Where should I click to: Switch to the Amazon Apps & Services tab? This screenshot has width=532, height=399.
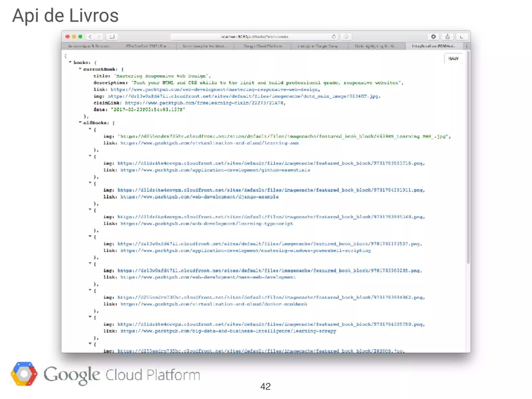click(x=88, y=46)
